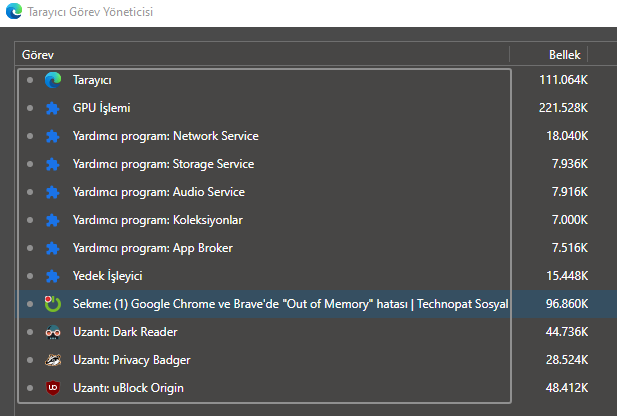Click the puzzle icon beside GPU İşlemi
This screenshot has height=416, width=617.
(x=53, y=108)
